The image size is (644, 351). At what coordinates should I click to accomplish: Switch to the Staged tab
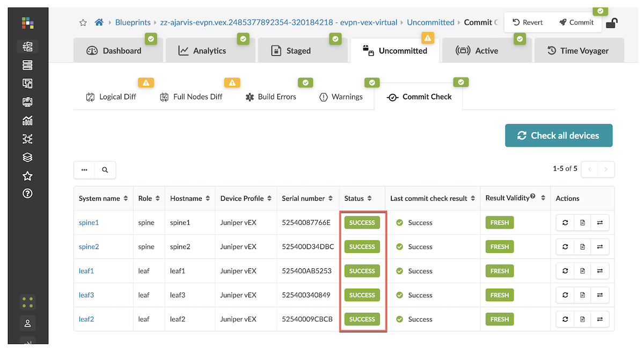[302, 50]
